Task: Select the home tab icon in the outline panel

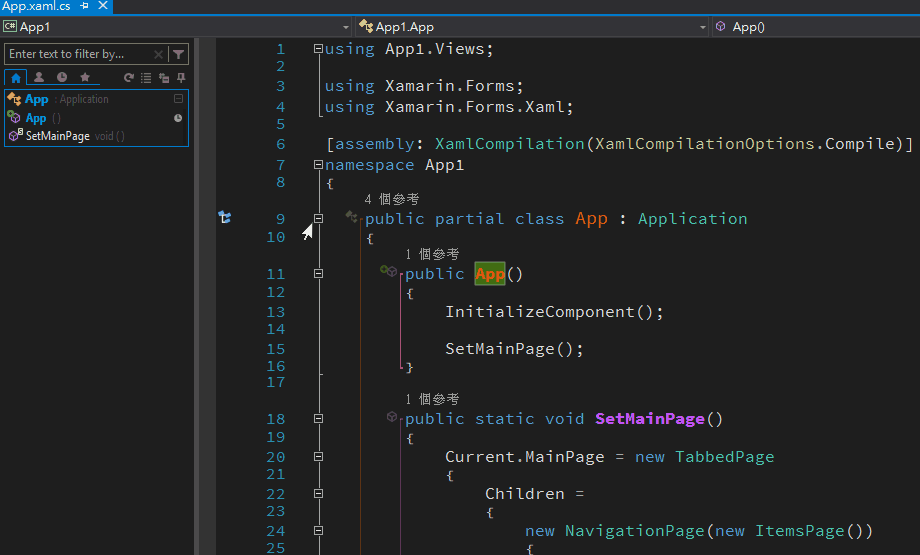Action: [x=16, y=77]
